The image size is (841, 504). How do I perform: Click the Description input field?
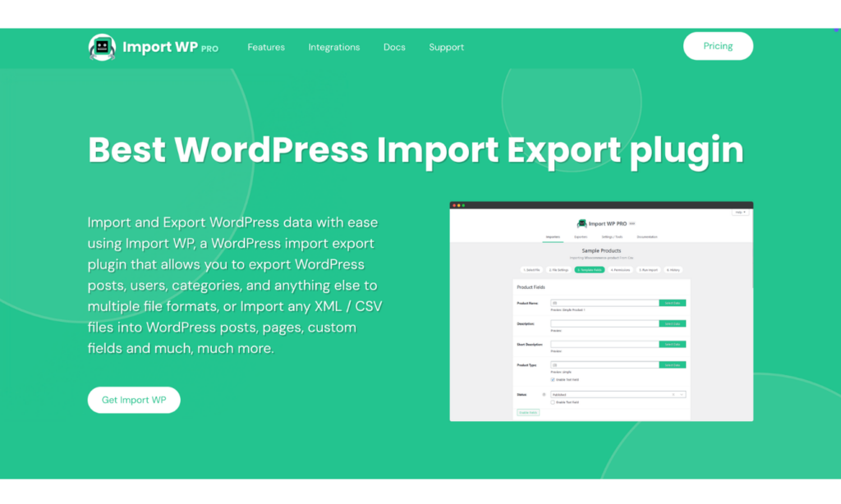[604, 324]
